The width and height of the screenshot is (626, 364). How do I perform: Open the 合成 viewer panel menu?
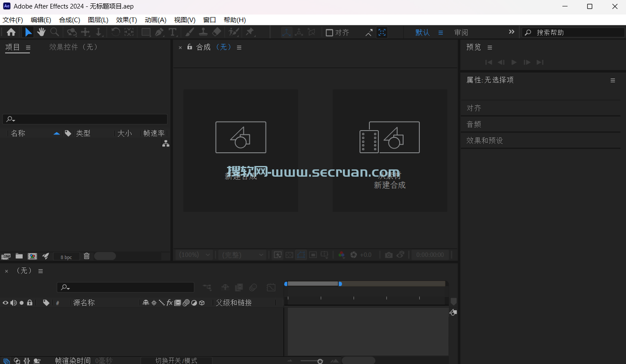239,47
